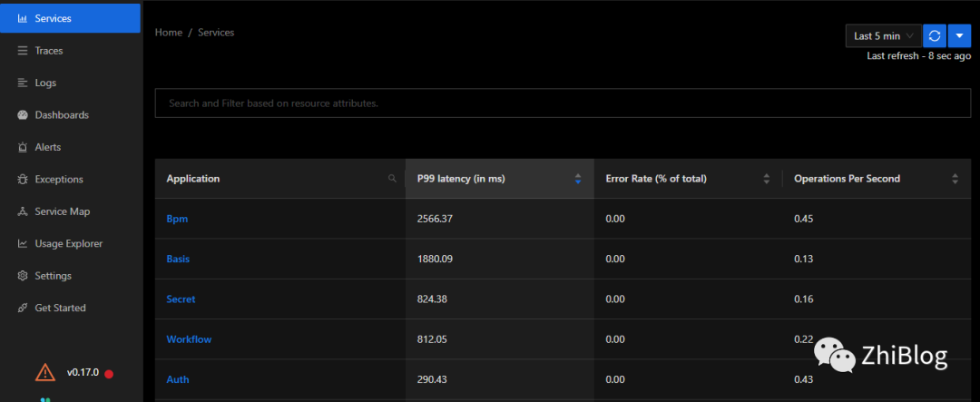Toggle Error Rate column sort
This screenshot has width=980, height=402.
click(767, 179)
